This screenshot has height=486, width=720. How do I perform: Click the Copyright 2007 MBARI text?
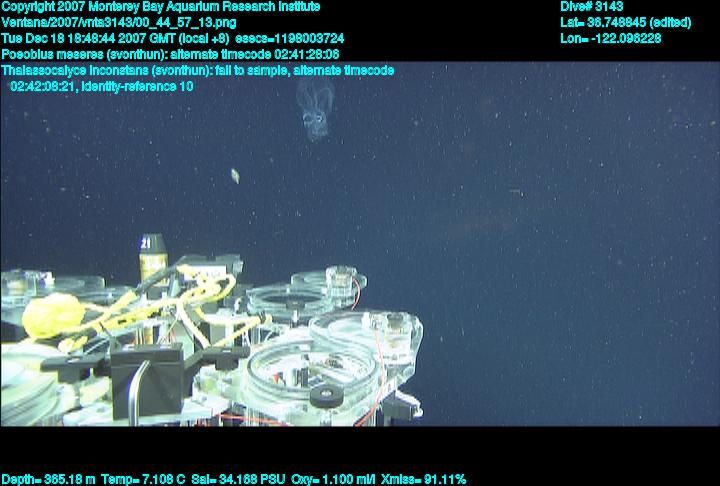pyautogui.click(x=160, y=7)
